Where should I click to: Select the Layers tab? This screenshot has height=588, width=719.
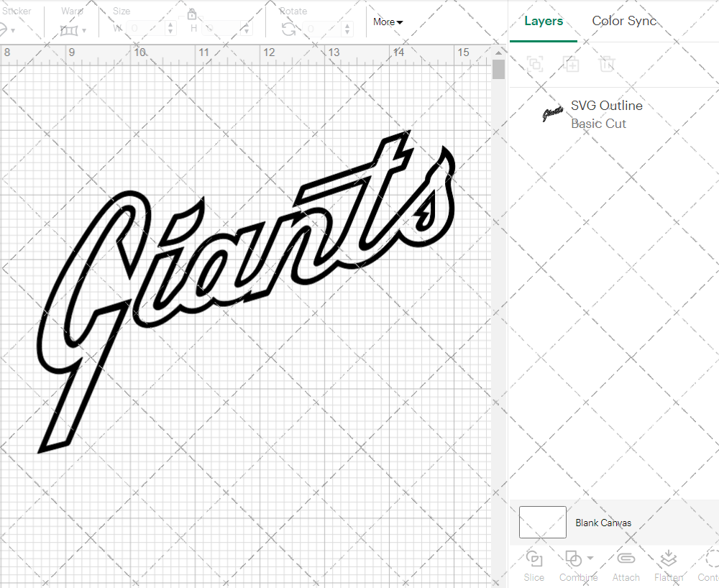click(x=544, y=21)
